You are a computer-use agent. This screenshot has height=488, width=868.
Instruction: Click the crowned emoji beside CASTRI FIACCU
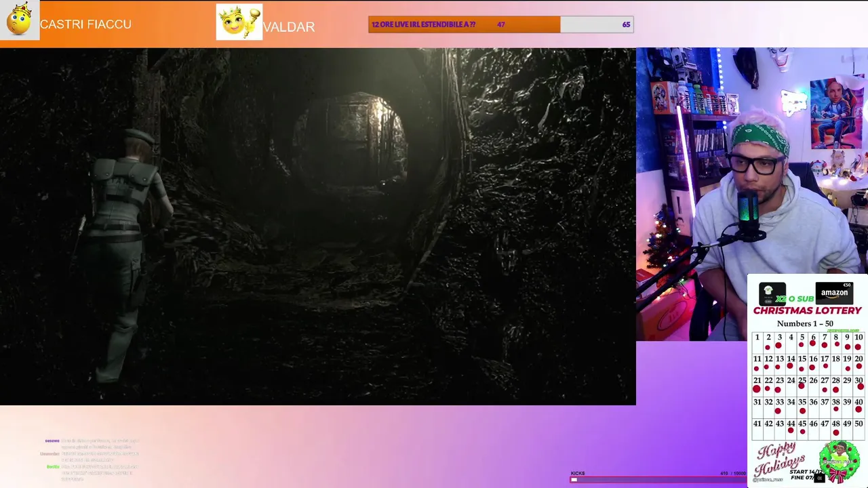[x=20, y=20]
